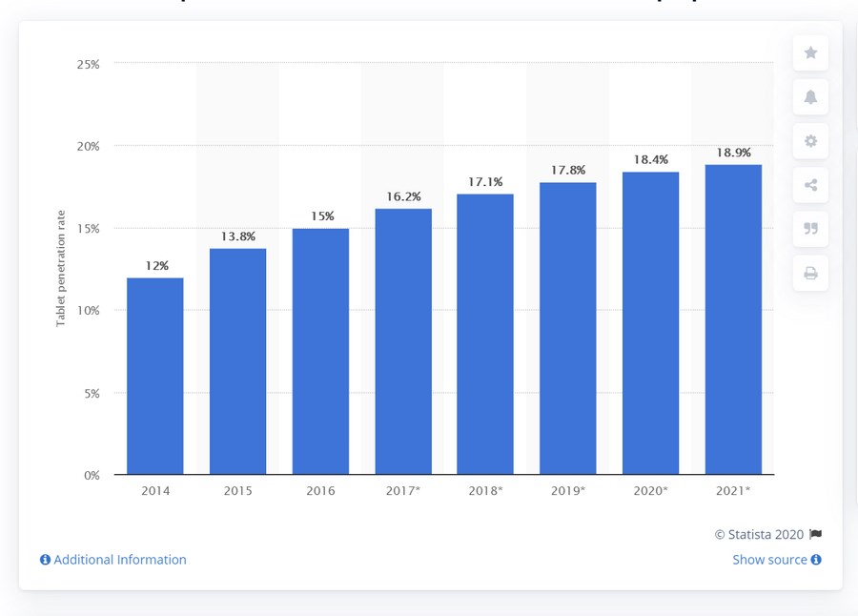Select the 2014 bar showing 12%
This screenshot has height=616, width=858.
pyautogui.click(x=154, y=376)
